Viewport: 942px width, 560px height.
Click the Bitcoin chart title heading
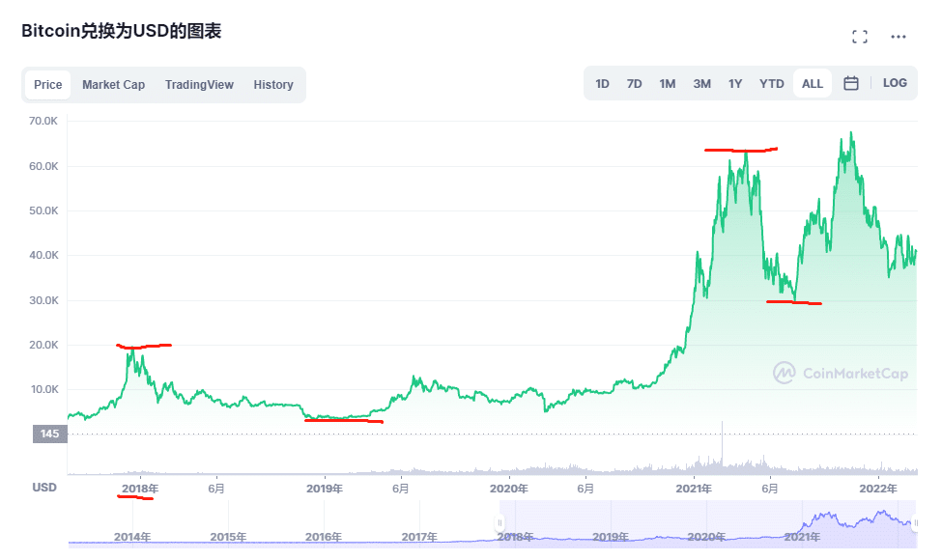[x=121, y=30]
